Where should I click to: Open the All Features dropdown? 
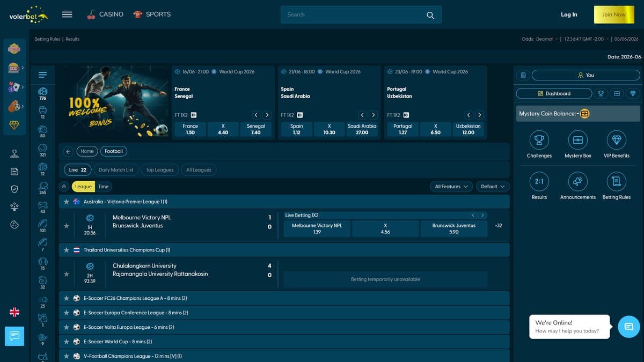[451, 187]
